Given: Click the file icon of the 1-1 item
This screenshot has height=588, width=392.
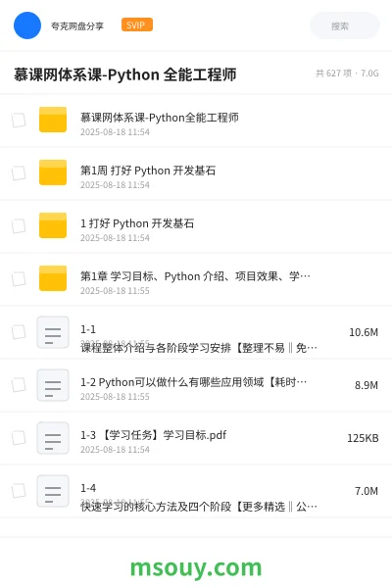Looking at the screenshot, I should 53,332.
